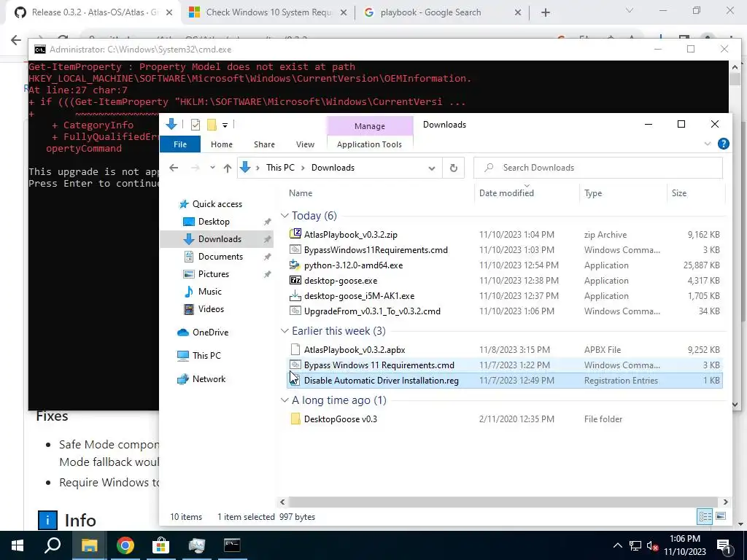Select Documents in navigation pane

coord(220,256)
